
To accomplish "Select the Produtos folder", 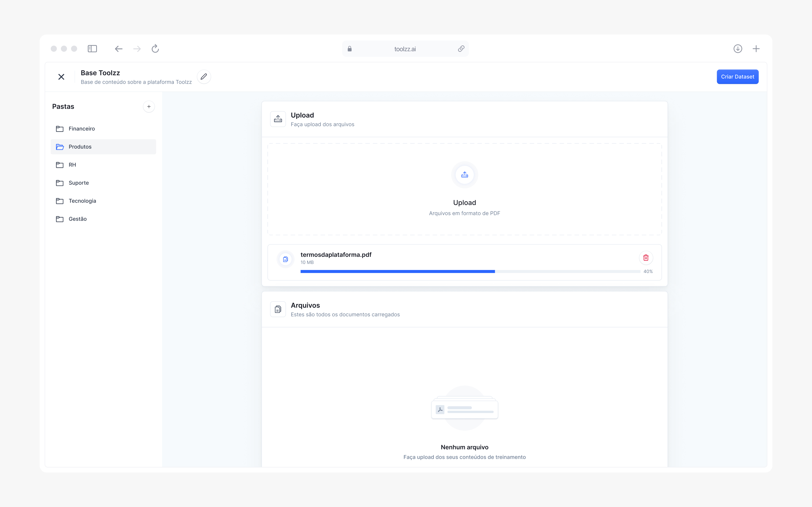I will coord(80,147).
